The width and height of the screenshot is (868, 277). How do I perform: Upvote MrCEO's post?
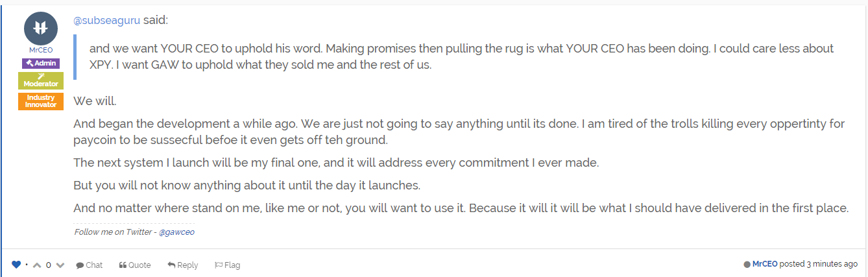(37, 265)
